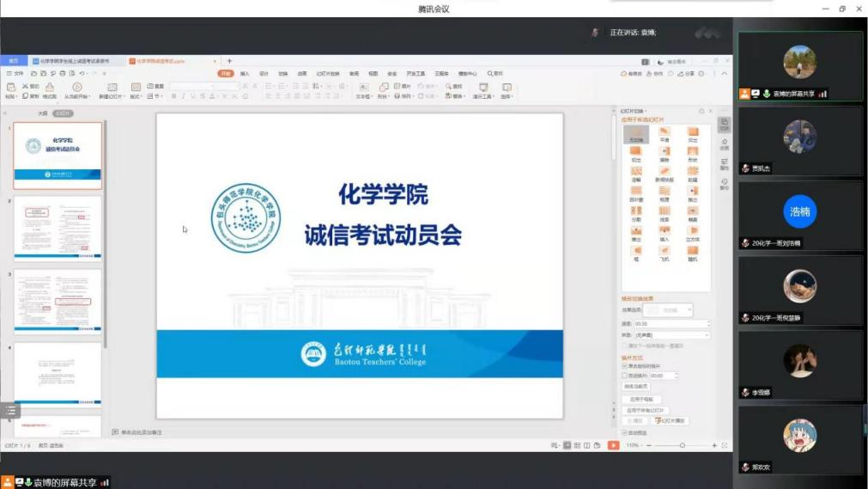Select slide 2 thumbnail in outline panel

[58, 227]
